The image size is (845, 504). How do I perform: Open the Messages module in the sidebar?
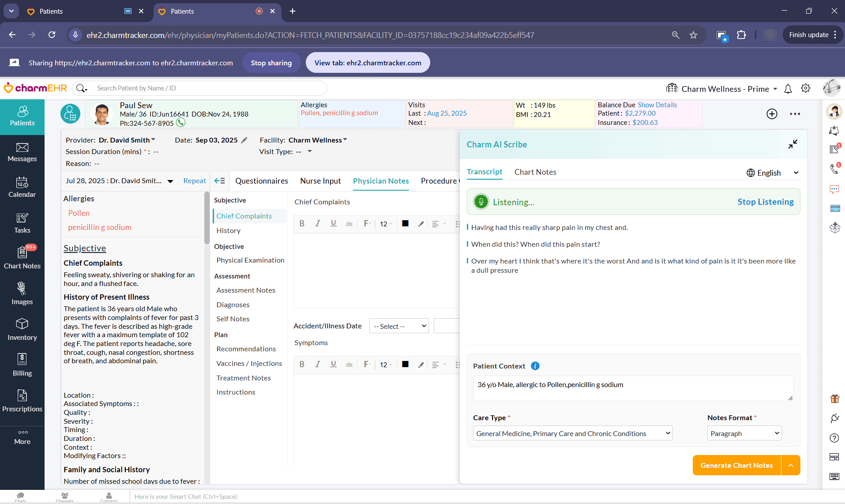pyautogui.click(x=22, y=152)
